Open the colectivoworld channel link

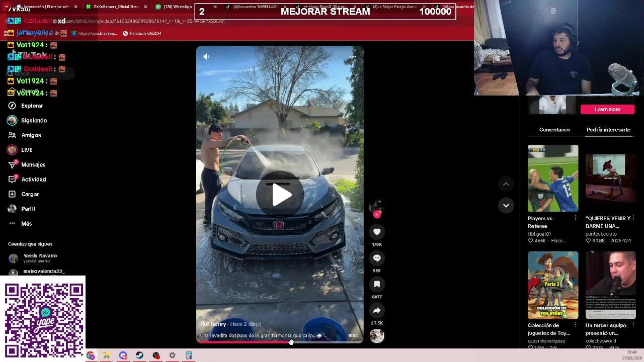pos(601,341)
